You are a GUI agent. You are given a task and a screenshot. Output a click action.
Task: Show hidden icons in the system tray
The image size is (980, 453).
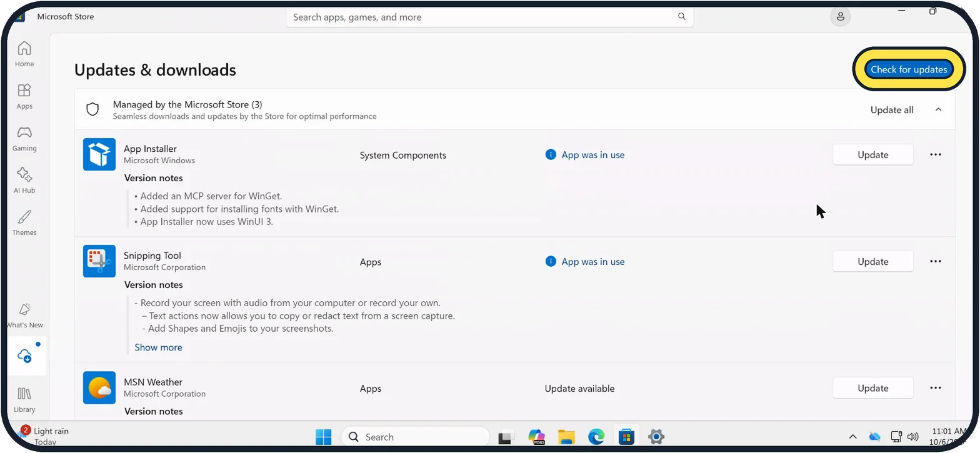tap(852, 437)
